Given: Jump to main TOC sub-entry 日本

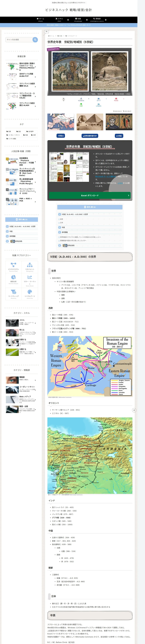Looking at the screenshot, I should tap(62, 223).
